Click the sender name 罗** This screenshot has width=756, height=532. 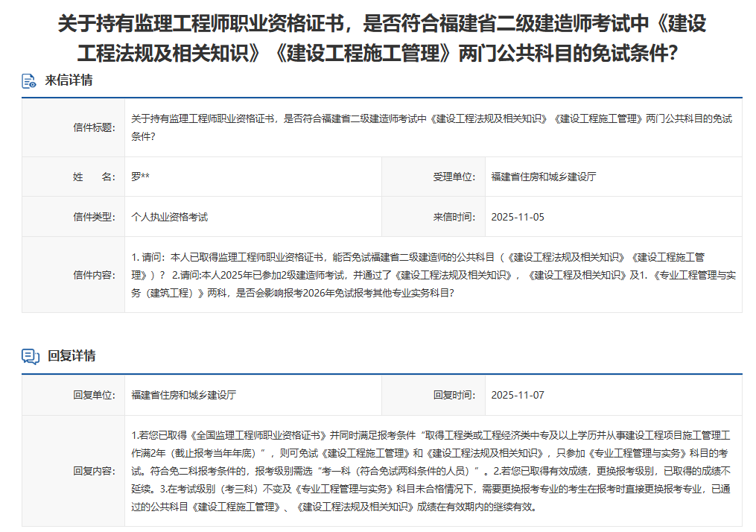(x=141, y=177)
